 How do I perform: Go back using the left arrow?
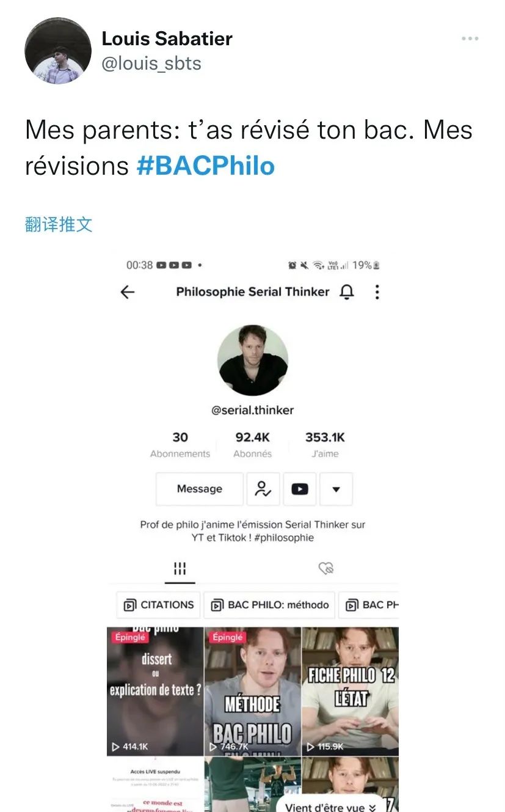[x=127, y=292]
